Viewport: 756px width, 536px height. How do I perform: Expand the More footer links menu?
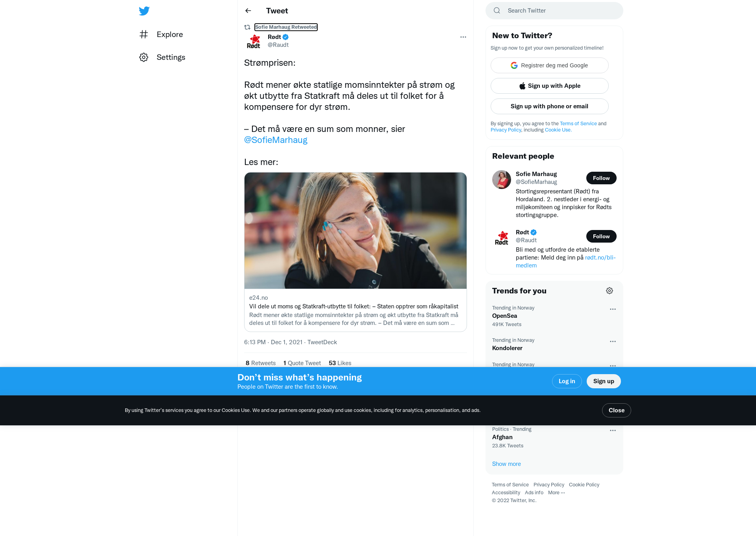[556, 493]
